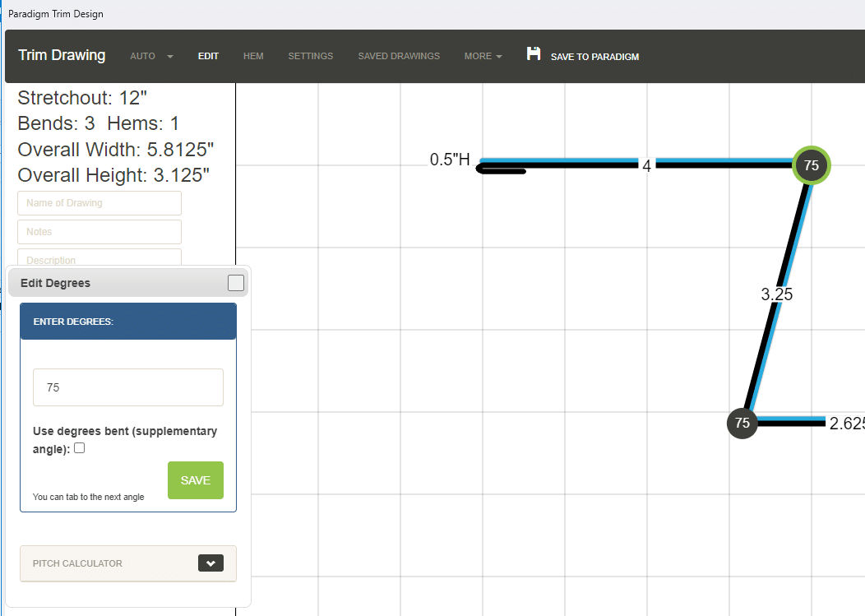
Task: Click the save floppy disk icon
Action: tap(534, 53)
